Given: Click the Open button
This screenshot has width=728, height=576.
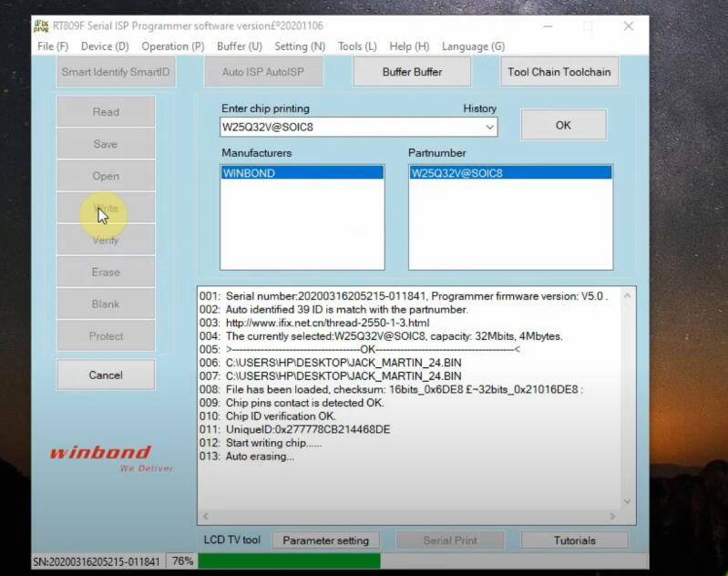Looking at the screenshot, I should tap(106, 176).
